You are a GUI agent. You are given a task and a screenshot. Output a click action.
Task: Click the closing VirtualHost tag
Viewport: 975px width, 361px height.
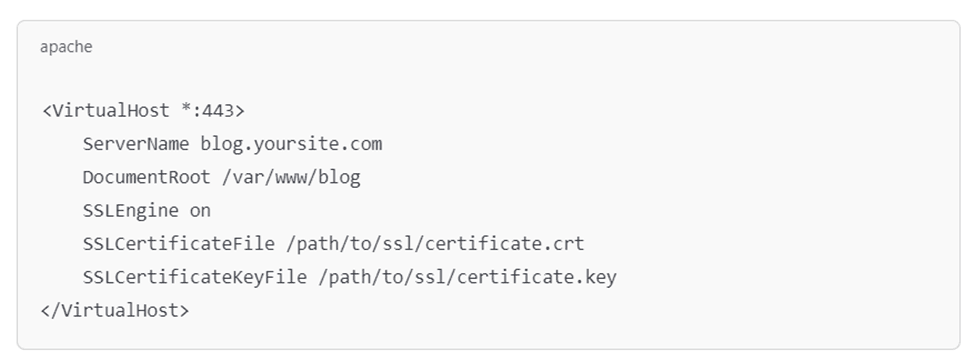point(114,310)
